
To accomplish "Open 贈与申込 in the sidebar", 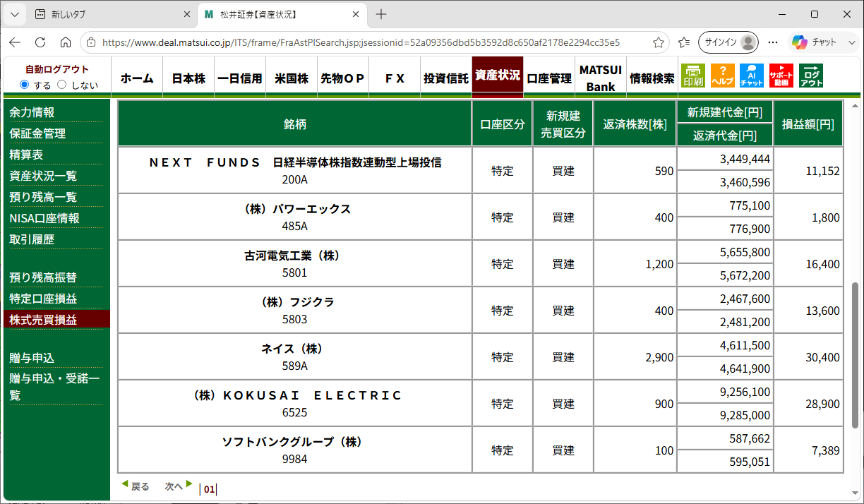I will click(x=32, y=358).
